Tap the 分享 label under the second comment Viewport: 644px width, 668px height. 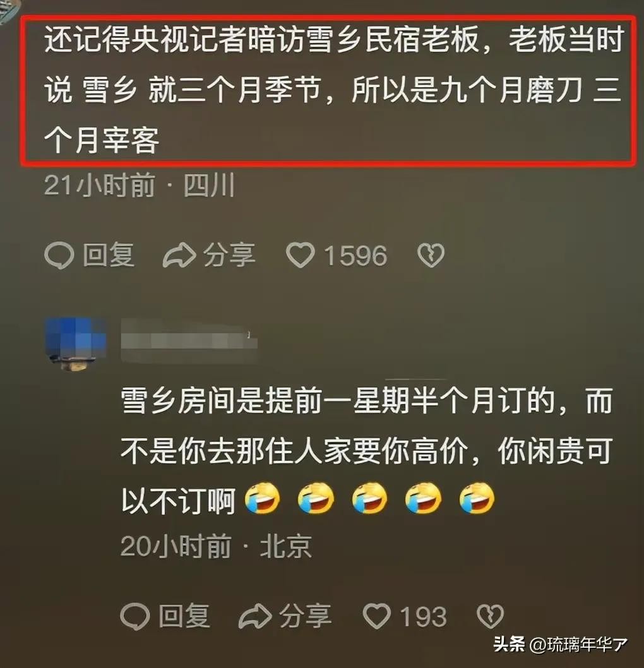pyautogui.click(x=305, y=616)
